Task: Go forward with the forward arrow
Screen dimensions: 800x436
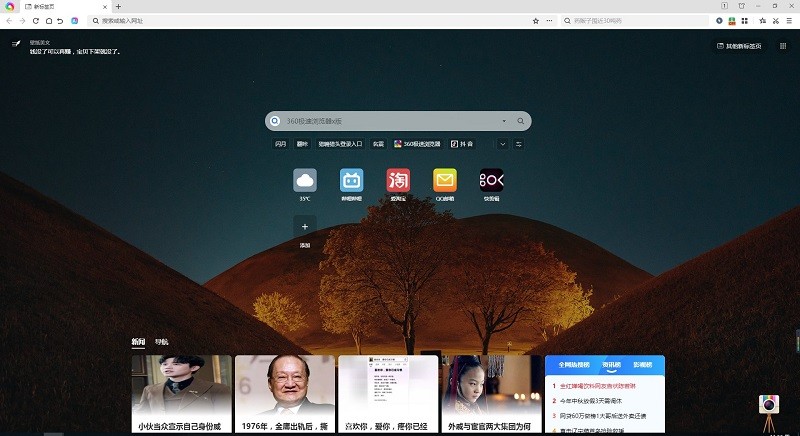Action: [22, 21]
